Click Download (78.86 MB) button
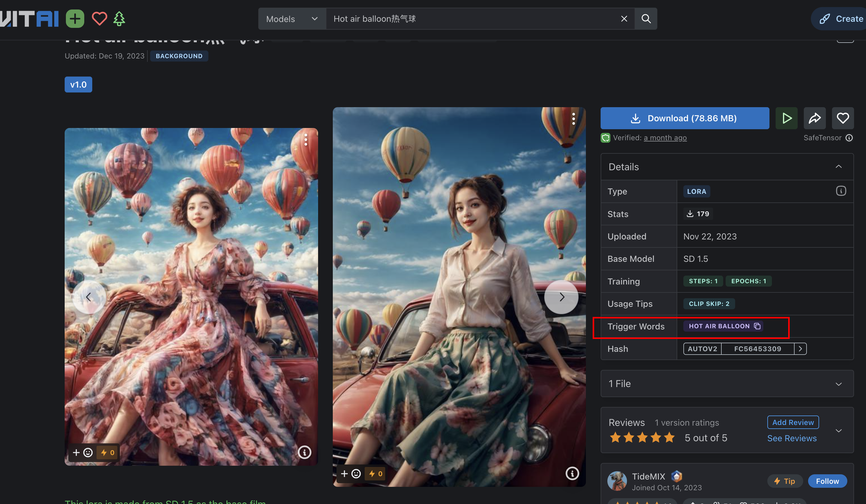Viewport: 866px width, 504px height. click(685, 118)
